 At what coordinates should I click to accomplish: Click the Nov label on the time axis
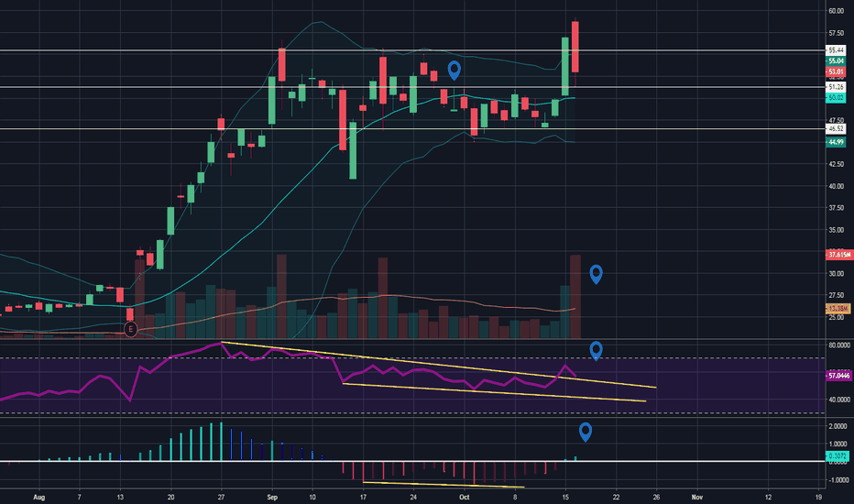tap(696, 497)
